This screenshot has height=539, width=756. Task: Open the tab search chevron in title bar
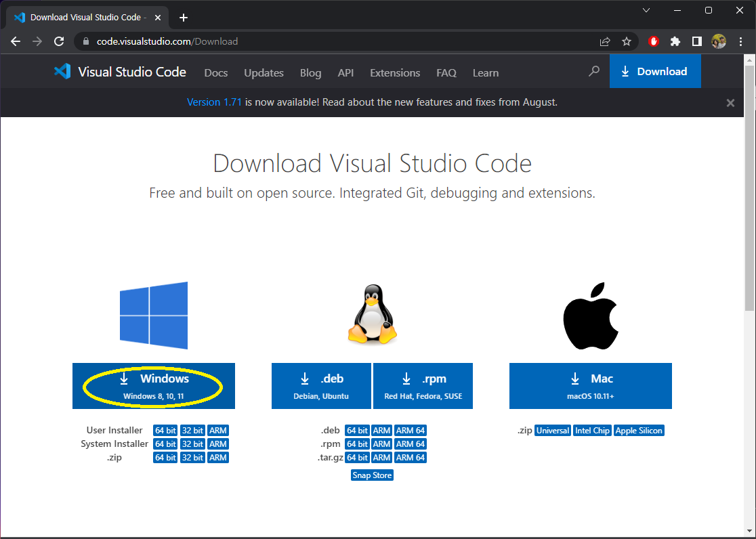pyautogui.click(x=646, y=10)
